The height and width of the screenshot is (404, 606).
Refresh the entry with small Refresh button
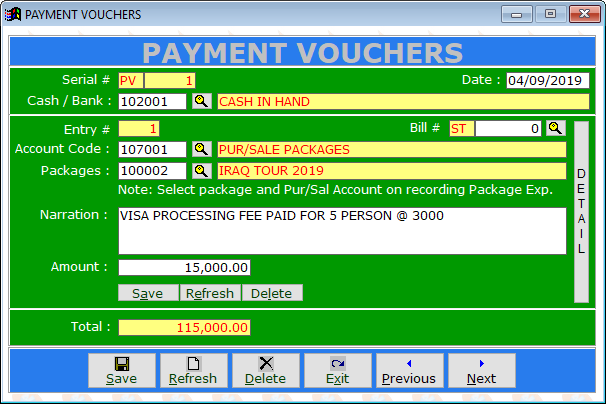click(210, 293)
